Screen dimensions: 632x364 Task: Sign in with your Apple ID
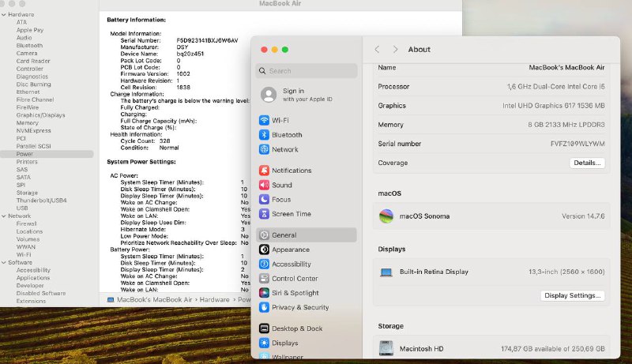[307, 95]
